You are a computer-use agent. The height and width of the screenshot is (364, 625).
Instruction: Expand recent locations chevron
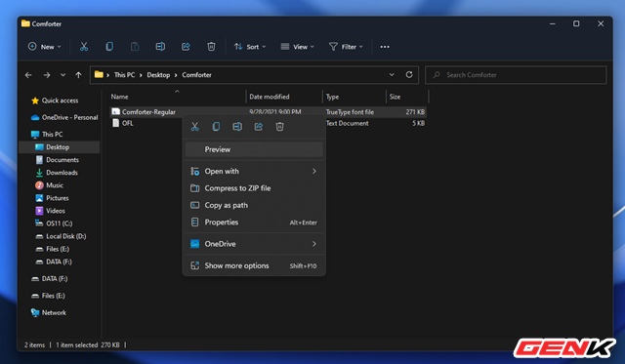pyautogui.click(x=62, y=75)
